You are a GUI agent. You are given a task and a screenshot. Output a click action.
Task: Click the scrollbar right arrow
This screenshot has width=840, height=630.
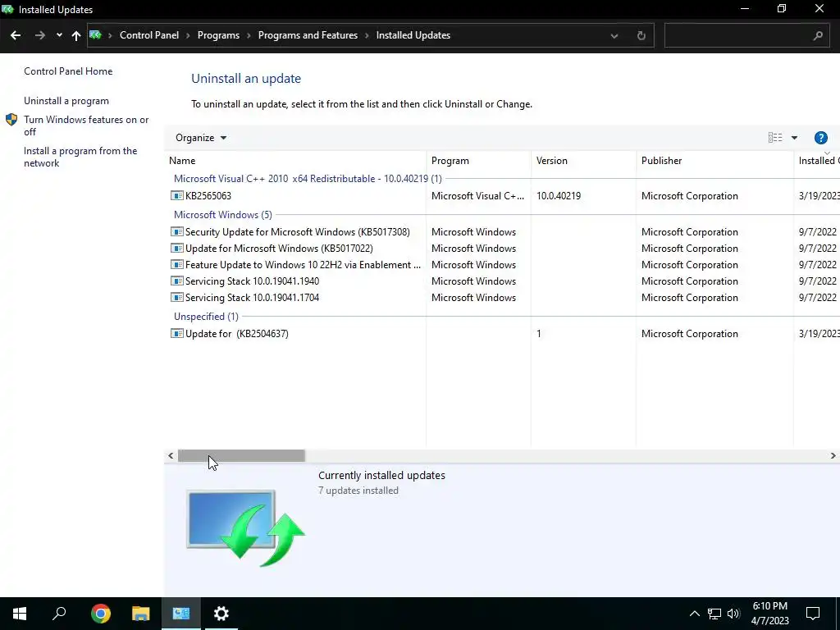click(833, 456)
